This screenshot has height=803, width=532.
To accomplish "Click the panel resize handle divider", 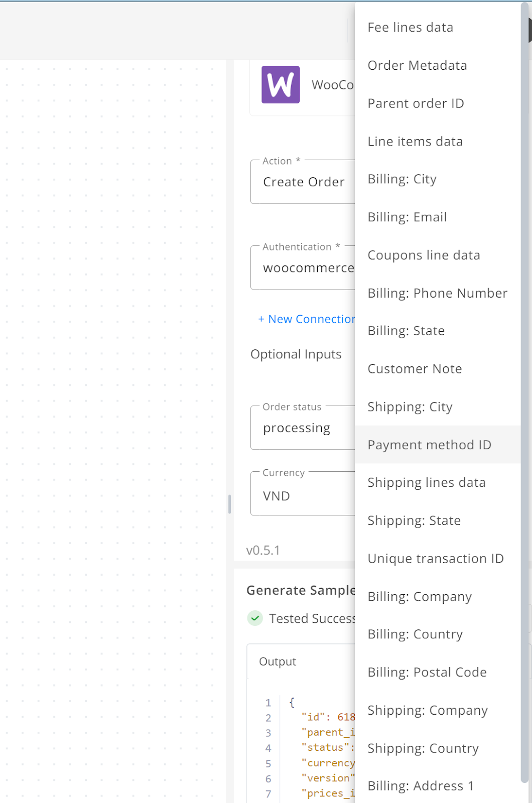I will 229,504.
